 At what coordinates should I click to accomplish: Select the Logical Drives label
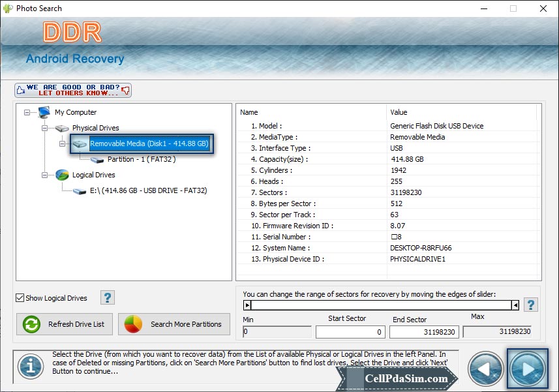coord(93,175)
